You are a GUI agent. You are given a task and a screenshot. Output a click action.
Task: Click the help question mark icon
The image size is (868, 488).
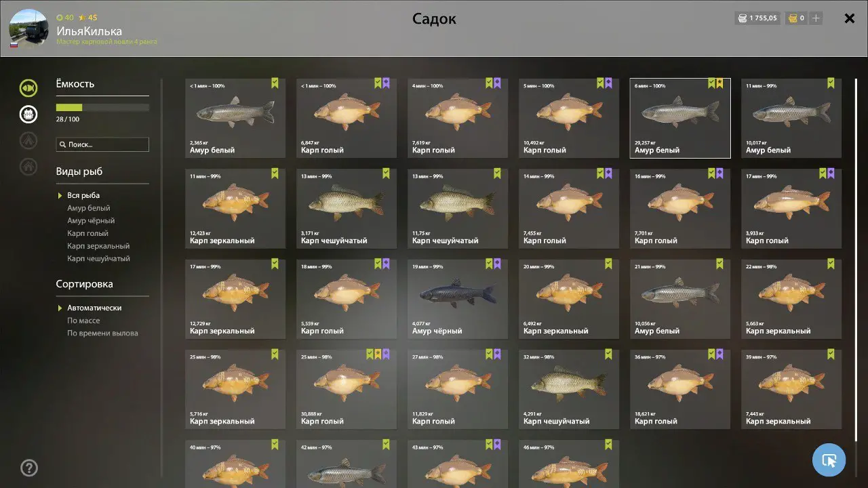pos(29,468)
